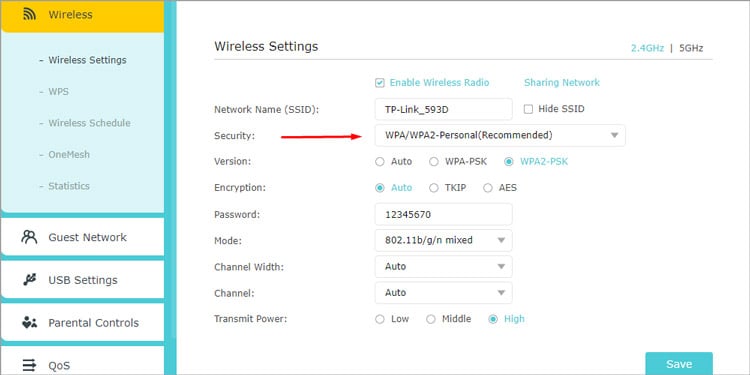750x375 pixels.
Task: Expand the 802.11b/g/n mixed Mode dropdown
Action: click(443, 240)
